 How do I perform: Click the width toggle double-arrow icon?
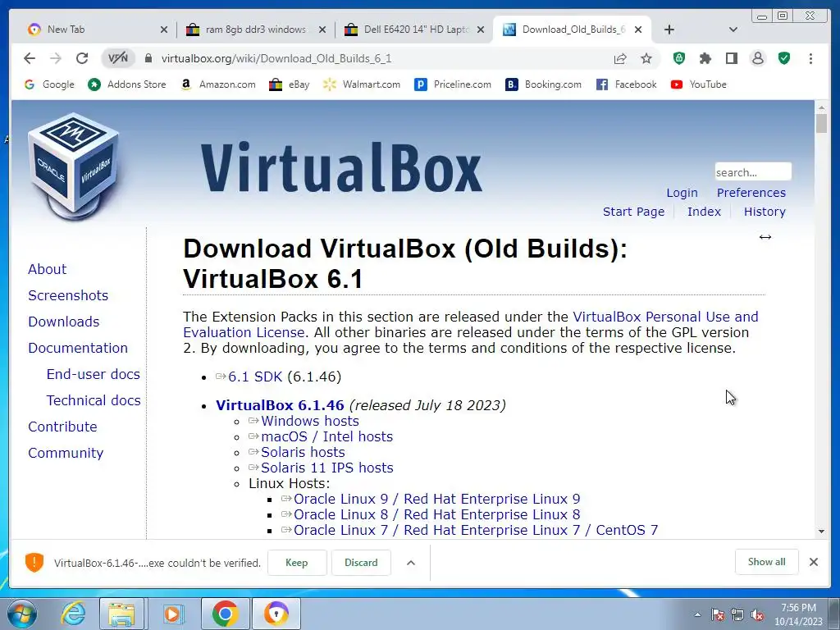765,237
